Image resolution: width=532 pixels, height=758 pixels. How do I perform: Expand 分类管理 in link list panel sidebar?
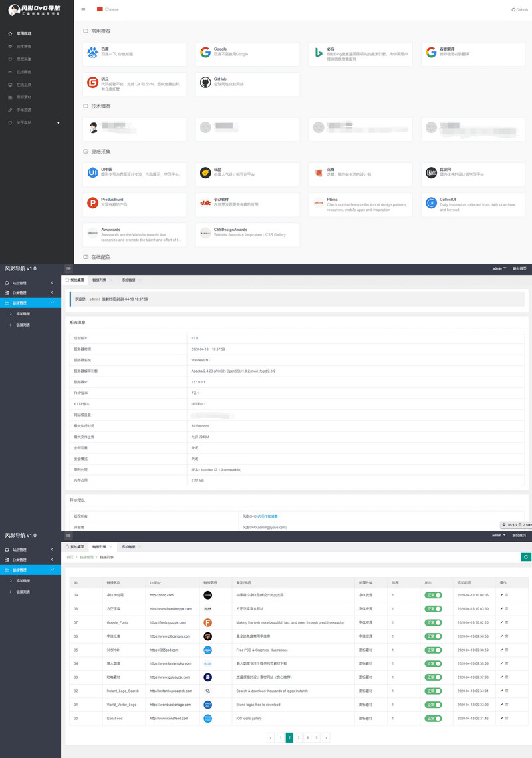pos(31,560)
